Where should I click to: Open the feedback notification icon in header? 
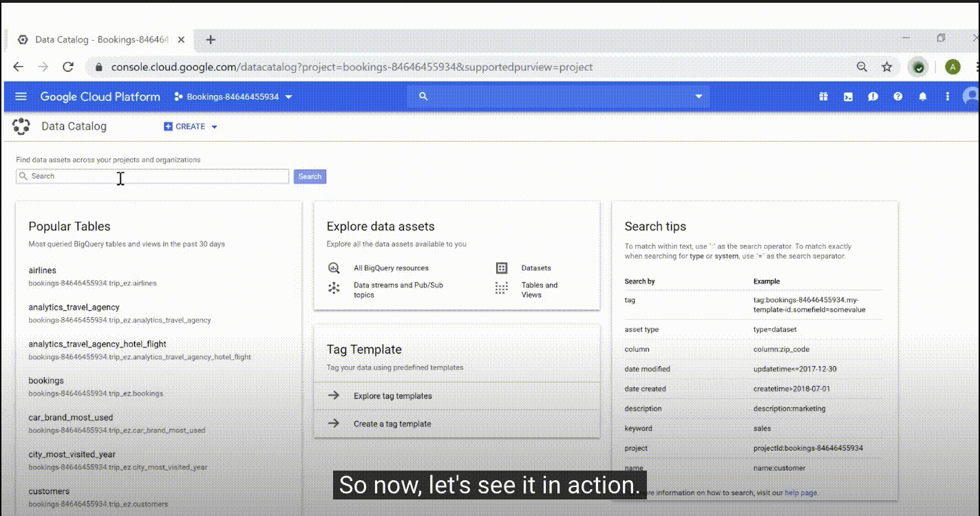pos(873,97)
